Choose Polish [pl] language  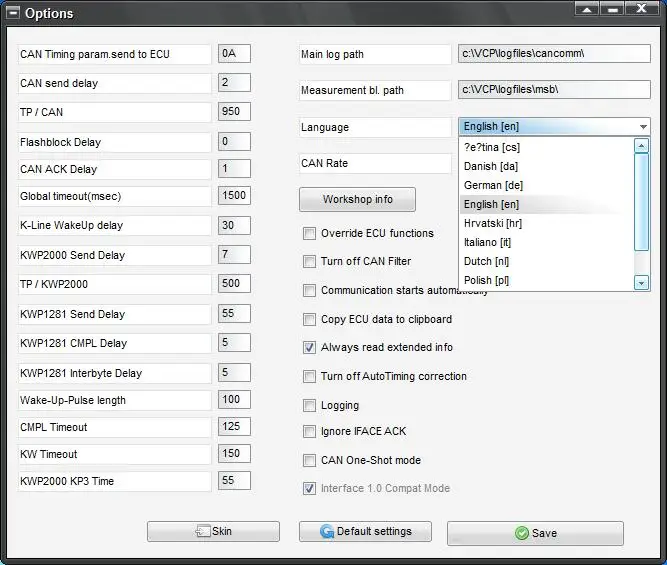[x=546, y=280]
